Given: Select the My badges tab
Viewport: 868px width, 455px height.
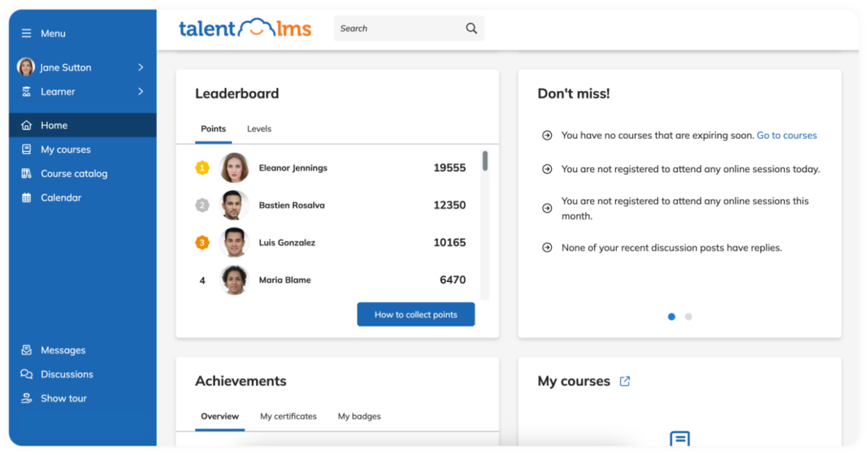Looking at the screenshot, I should point(359,416).
